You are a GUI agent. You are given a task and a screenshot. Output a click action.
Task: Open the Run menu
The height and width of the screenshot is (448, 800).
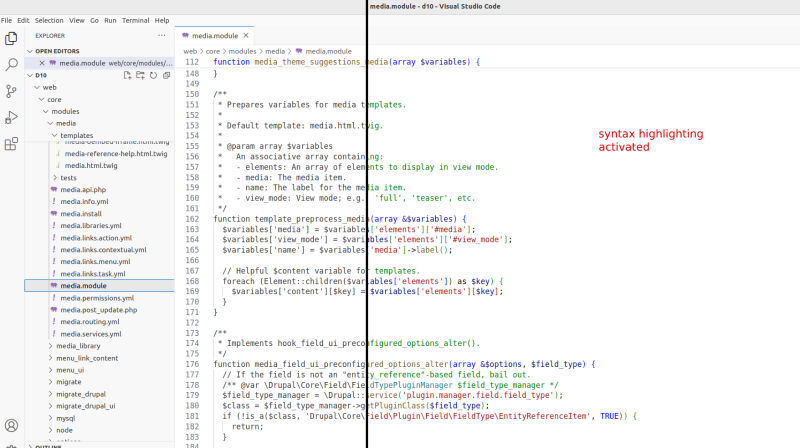point(110,20)
